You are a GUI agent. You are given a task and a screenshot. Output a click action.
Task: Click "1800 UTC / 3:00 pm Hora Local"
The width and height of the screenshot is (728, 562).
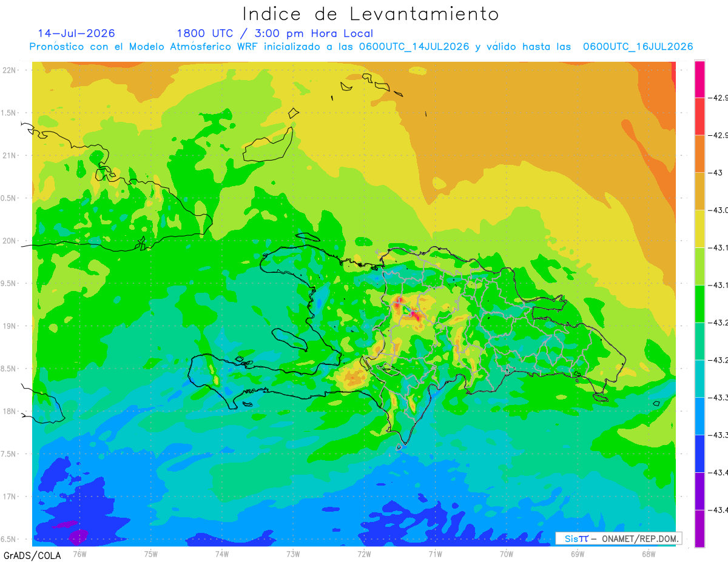(x=275, y=33)
